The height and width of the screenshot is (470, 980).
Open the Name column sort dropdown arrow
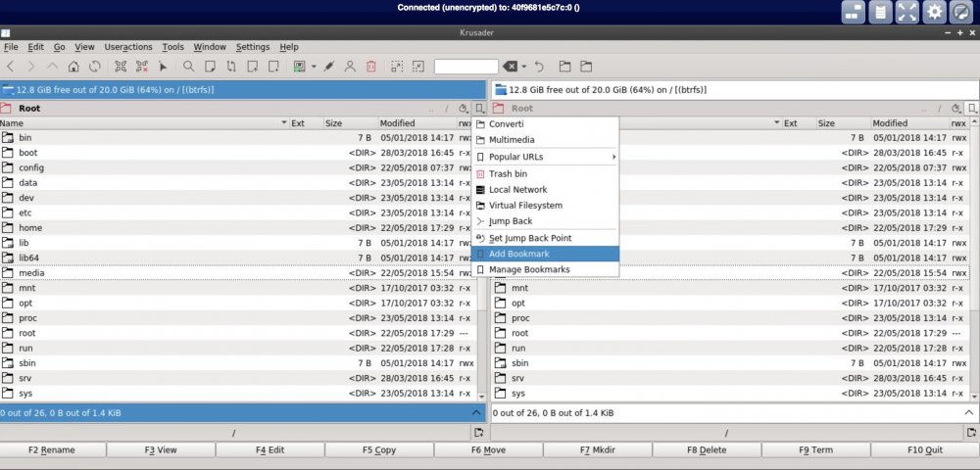click(x=284, y=123)
